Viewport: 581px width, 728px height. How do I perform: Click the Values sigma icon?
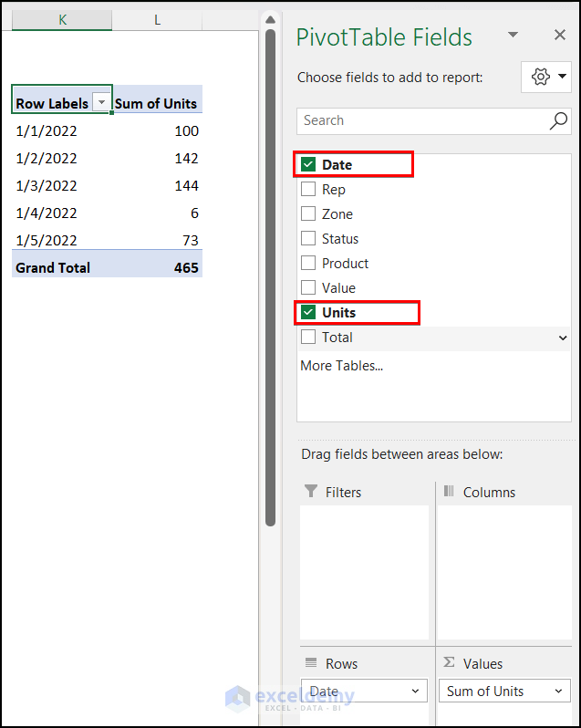[x=449, y=663]
